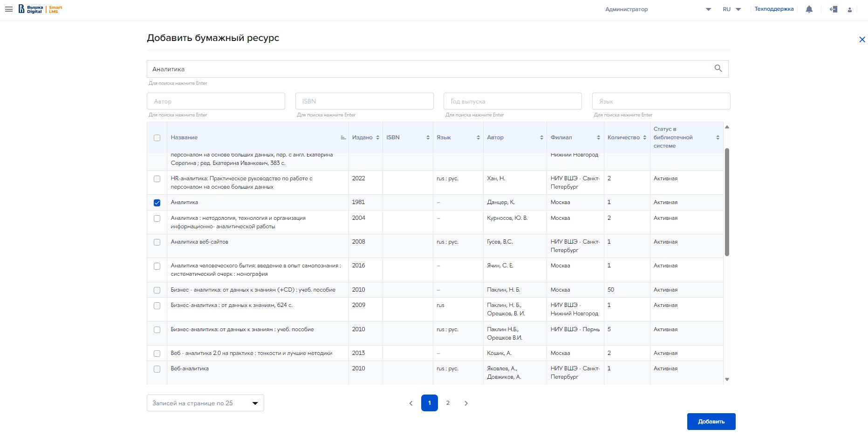Open the Техподдержка link
This screenshot has height=436, width=868.
(x=774, y=9)
